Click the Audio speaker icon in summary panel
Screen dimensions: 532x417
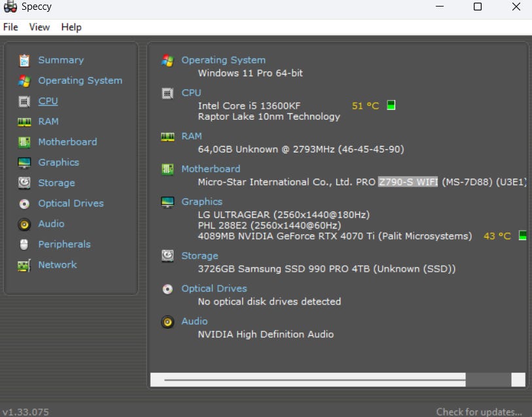[168, 321]
